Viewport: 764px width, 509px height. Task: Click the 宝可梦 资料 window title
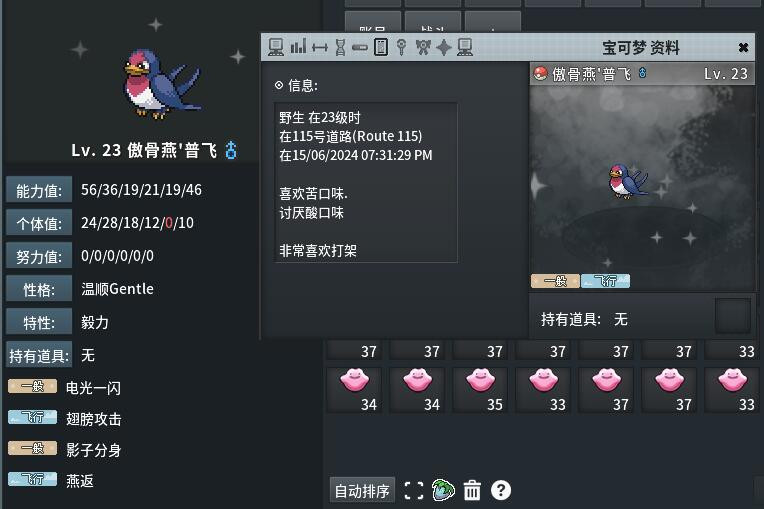tap(640, 48)
